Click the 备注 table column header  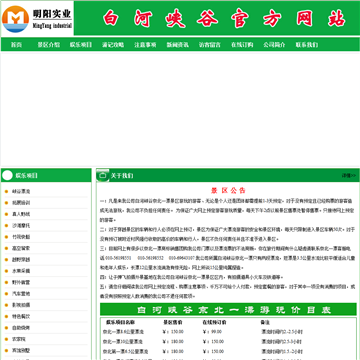[265, 323]
